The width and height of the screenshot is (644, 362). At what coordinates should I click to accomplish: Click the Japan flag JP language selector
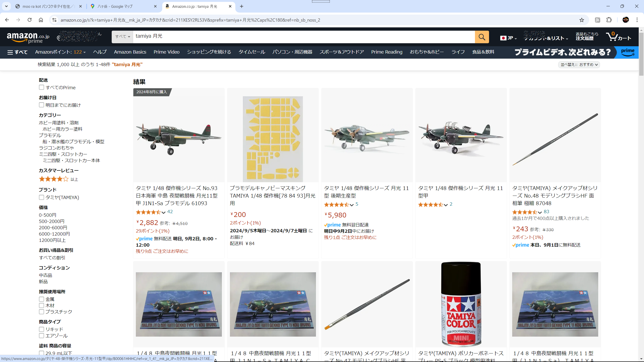508,38
